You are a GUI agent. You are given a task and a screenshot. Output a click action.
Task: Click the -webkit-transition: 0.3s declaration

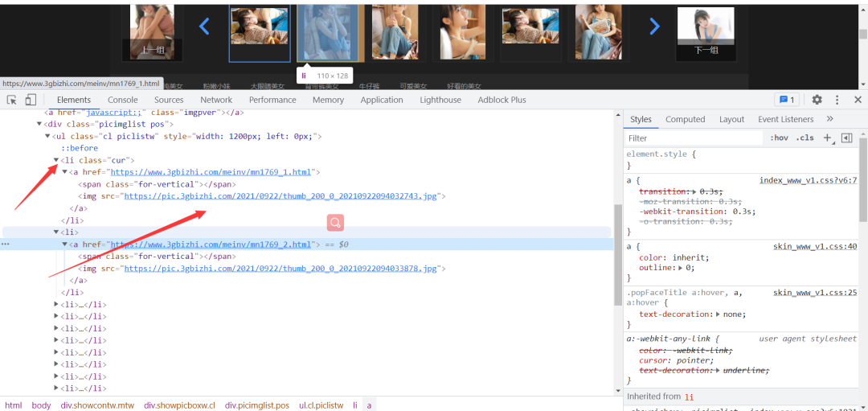click(x=697, y=211)
